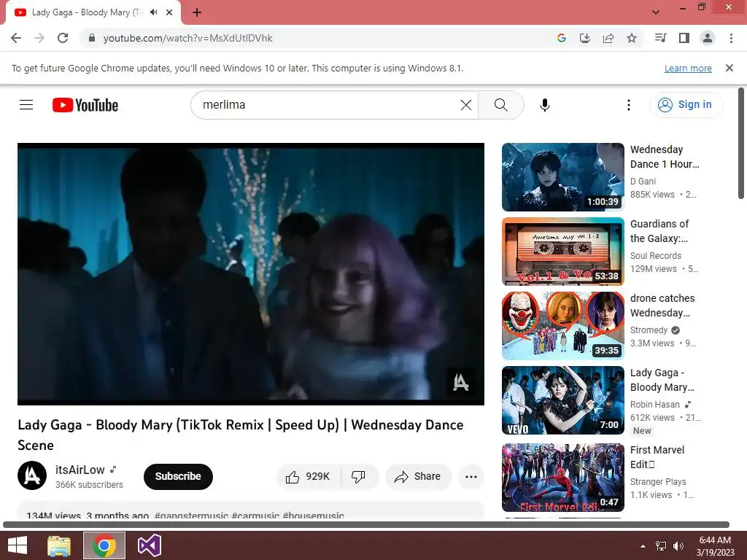Open YouTube hamburger guide menu
Viewport: 747px width, 560px height.
pyautogui.click(x=26, y=105)
